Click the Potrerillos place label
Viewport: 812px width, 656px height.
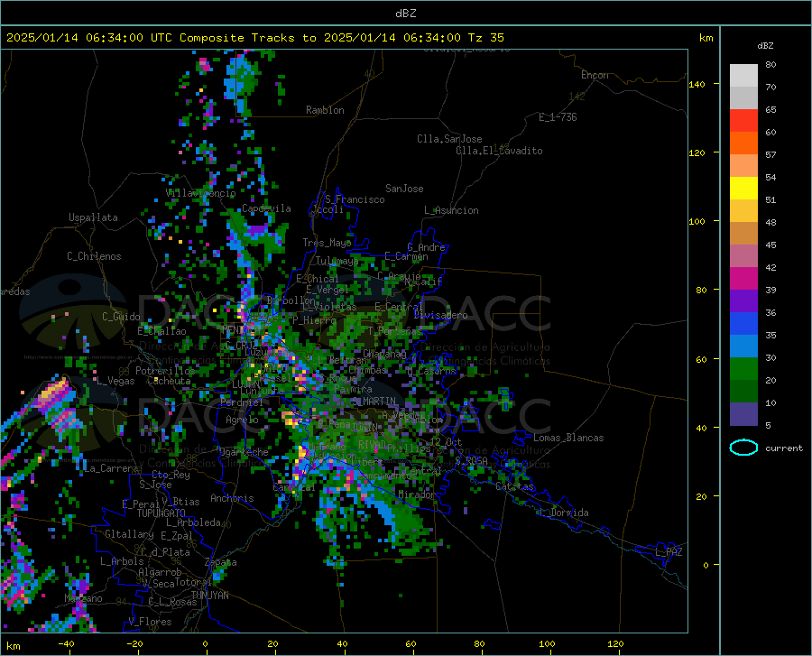point(165,371)
